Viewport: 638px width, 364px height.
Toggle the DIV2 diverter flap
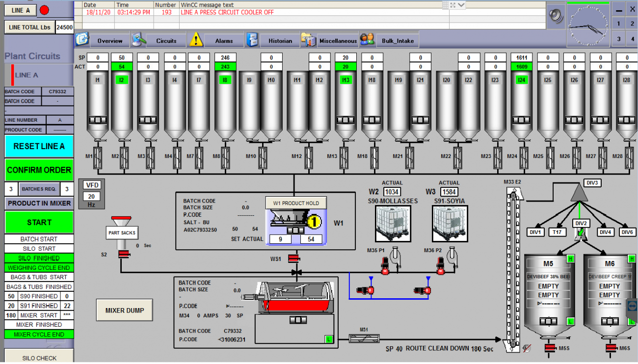pyautogui.click(x=580, y=235)
